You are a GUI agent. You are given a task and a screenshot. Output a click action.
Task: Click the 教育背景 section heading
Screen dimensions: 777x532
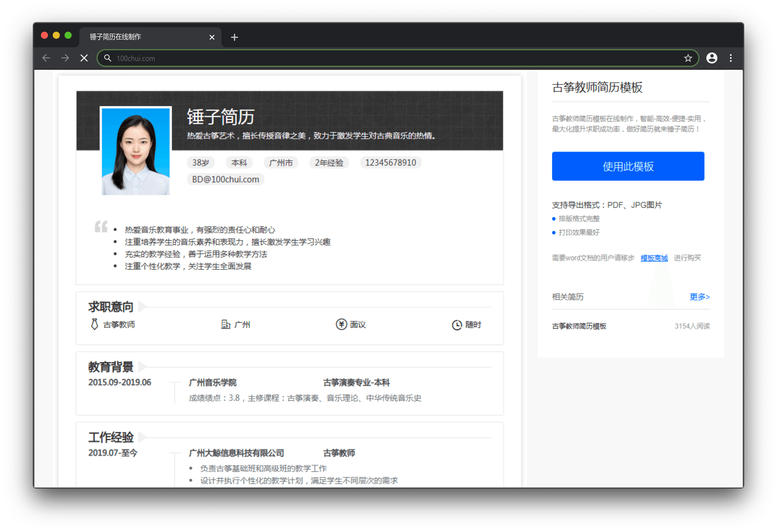tap(111, 367)
